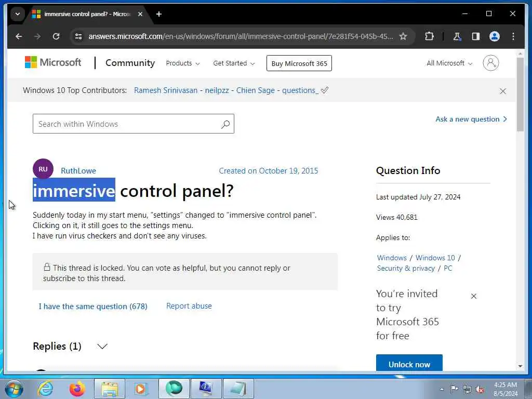Click I have the same question link
Screen dimensions: 532x399
click(93, 307)
